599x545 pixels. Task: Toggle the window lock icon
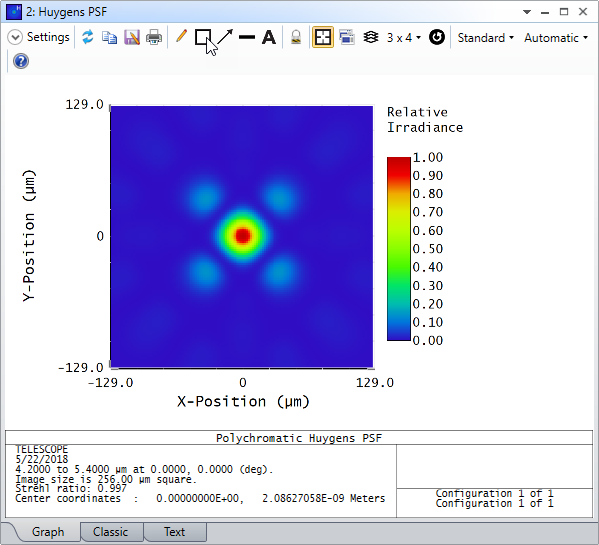pyautogui.click(x=296, y=37)
